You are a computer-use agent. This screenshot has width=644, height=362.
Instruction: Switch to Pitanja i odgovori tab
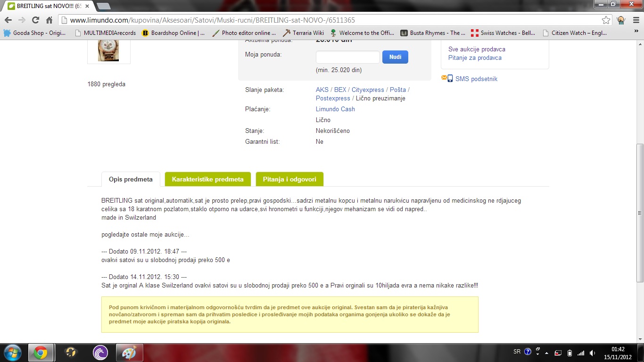coord(289,179)
